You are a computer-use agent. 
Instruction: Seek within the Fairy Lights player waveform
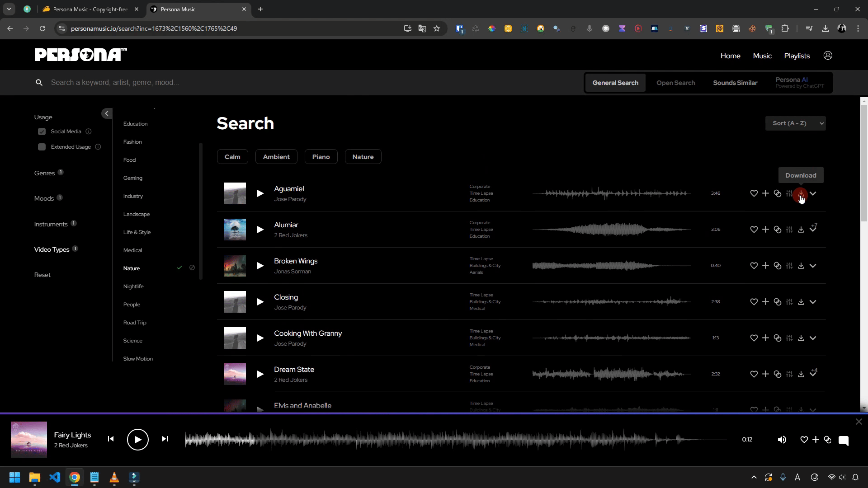(x=452, y=439)
